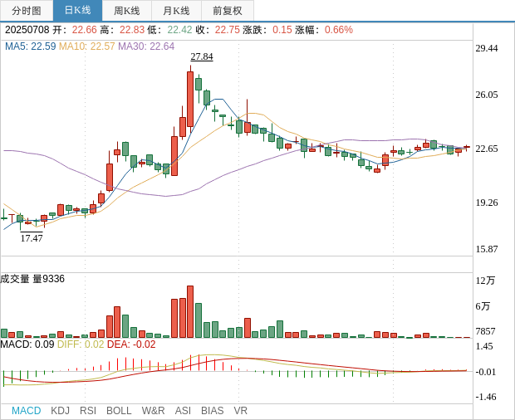Screen dimensions: 515x420
Task: Open the 月K线 tab
Action: click(x=176, y=11)
